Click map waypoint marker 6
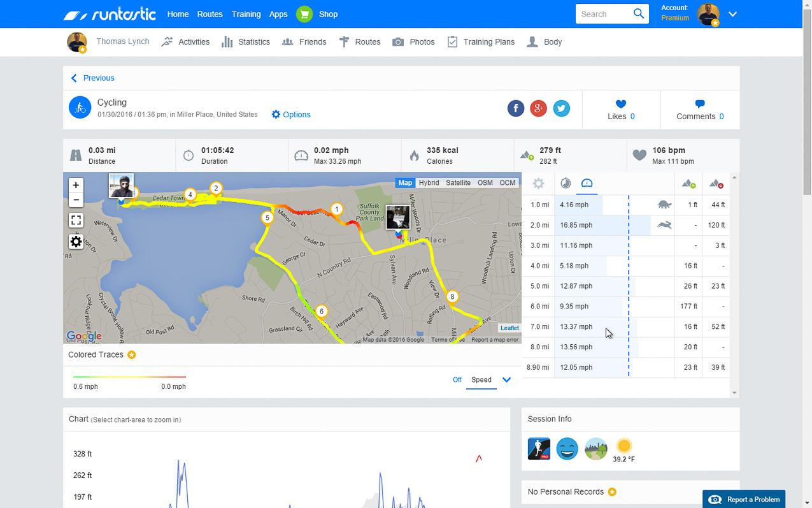Screen dimensions: 812x508 tap(322, 311)
